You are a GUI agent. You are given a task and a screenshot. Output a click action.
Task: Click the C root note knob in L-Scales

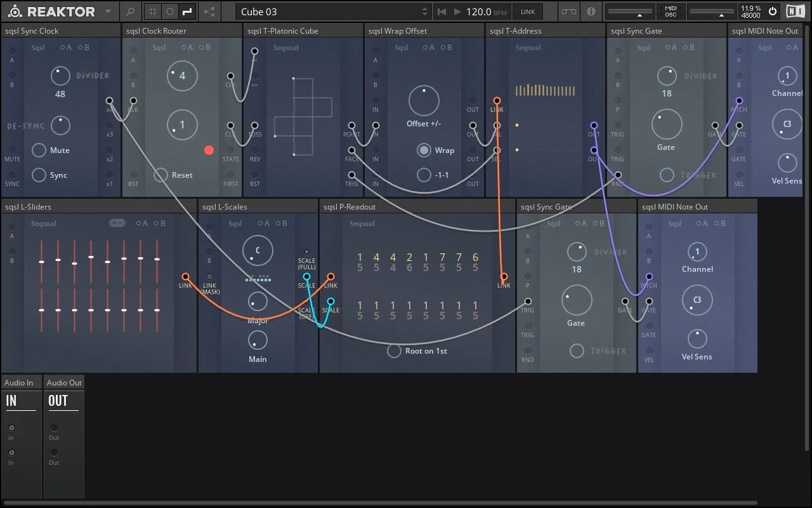[x=258, y=251]
